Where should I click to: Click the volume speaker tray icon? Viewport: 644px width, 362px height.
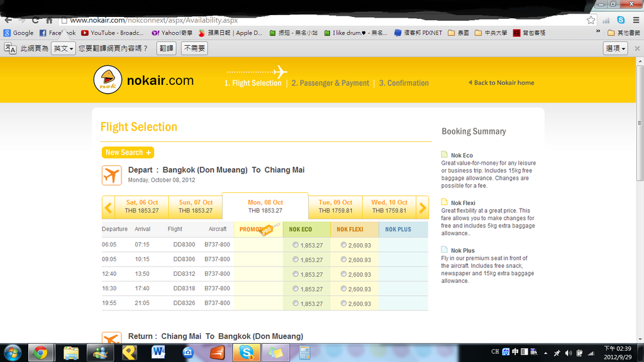[568, 353]
